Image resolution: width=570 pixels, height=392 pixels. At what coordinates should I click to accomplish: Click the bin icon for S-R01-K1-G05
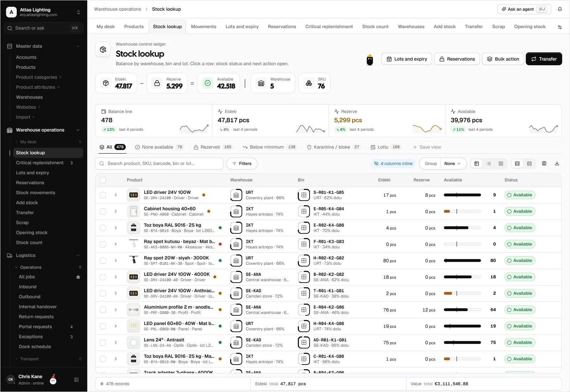click(x=304, y=195)
